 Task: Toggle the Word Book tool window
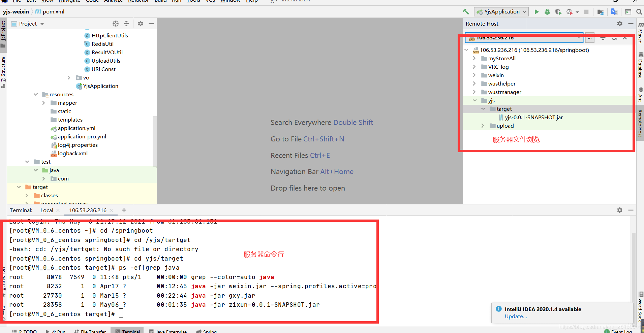tap(641, 306)
